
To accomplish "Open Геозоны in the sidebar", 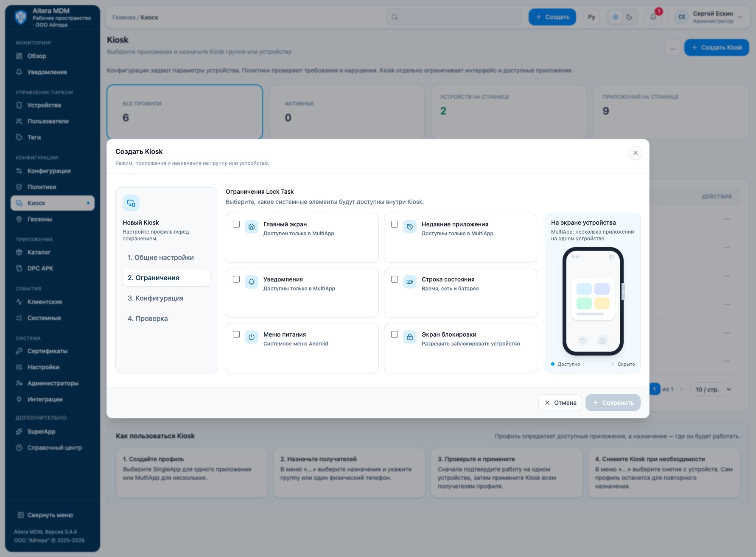I will [53, 219].
